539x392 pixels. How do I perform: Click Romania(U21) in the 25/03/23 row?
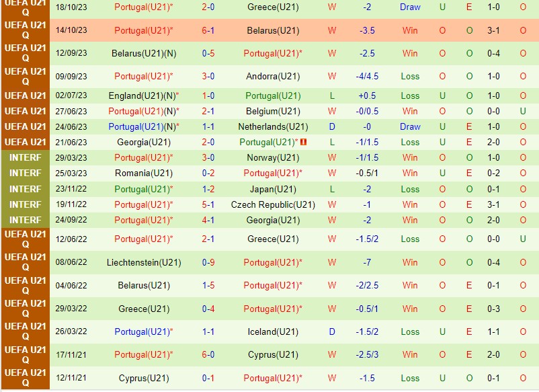144,173
